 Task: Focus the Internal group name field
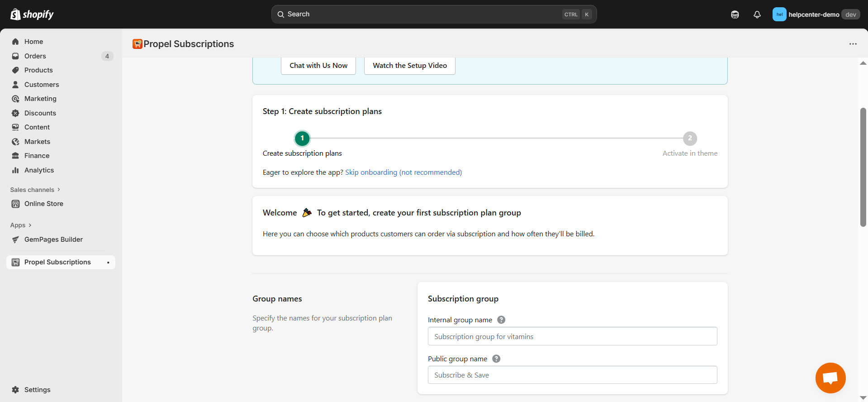[572, 336]
